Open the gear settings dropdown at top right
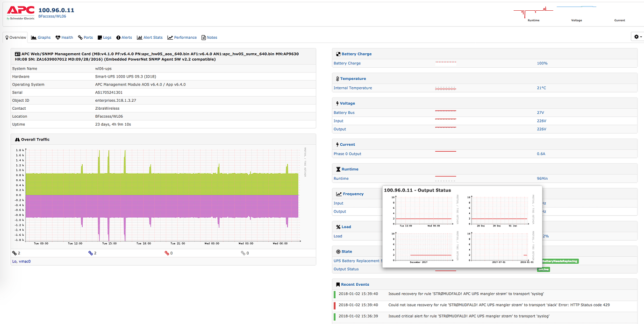 tap(636, 36)
